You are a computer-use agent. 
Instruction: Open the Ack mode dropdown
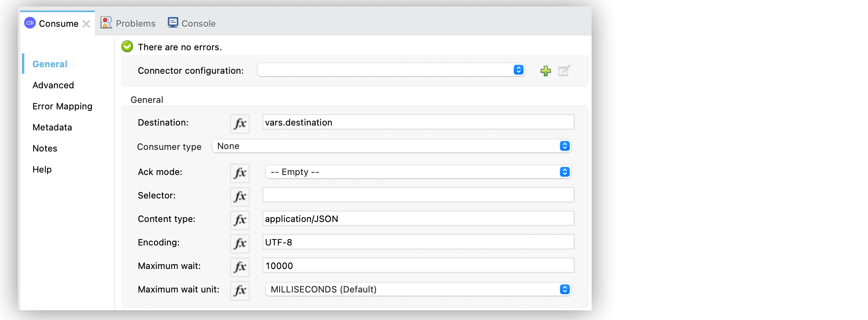[x=418, y=172]
